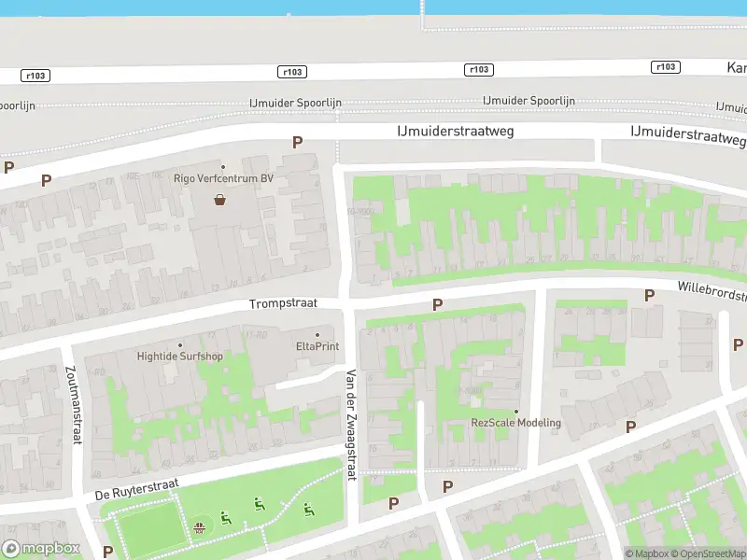This screenshot has height=560, width=747.
Task: Click the parking icon right of Trompstraat label
Action: click(437, 304)
